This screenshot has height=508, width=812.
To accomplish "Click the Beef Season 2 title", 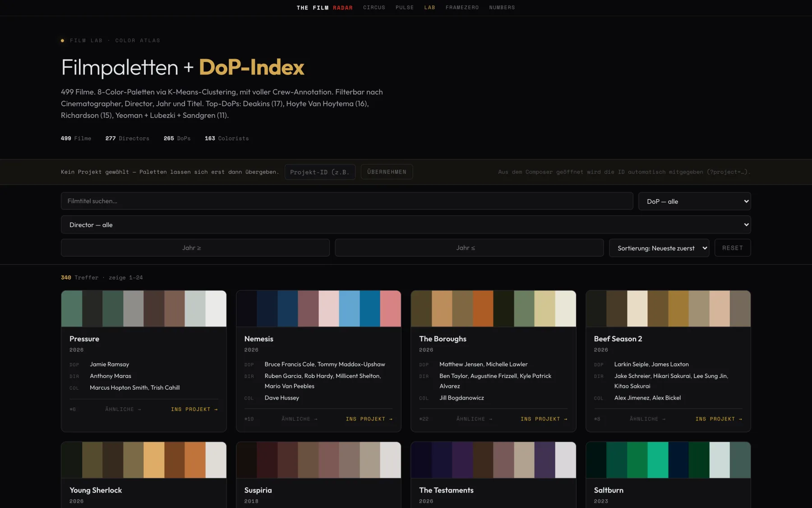I will 618,339.
